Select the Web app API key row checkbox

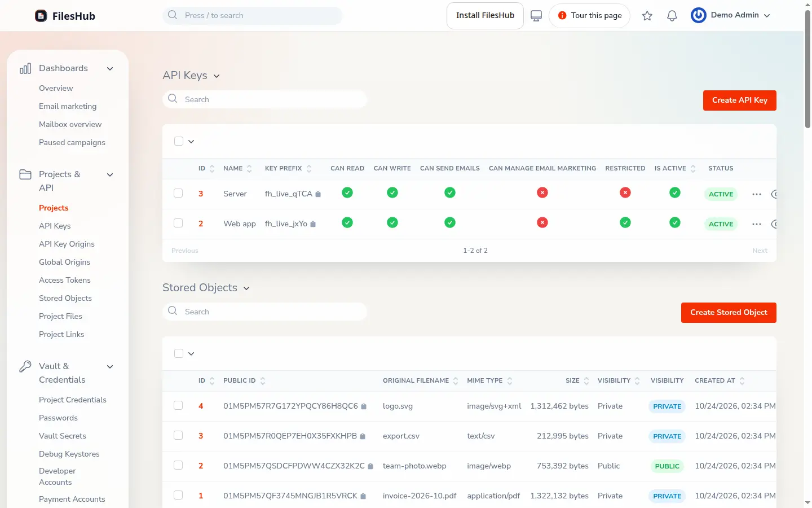tap(178, 223)
